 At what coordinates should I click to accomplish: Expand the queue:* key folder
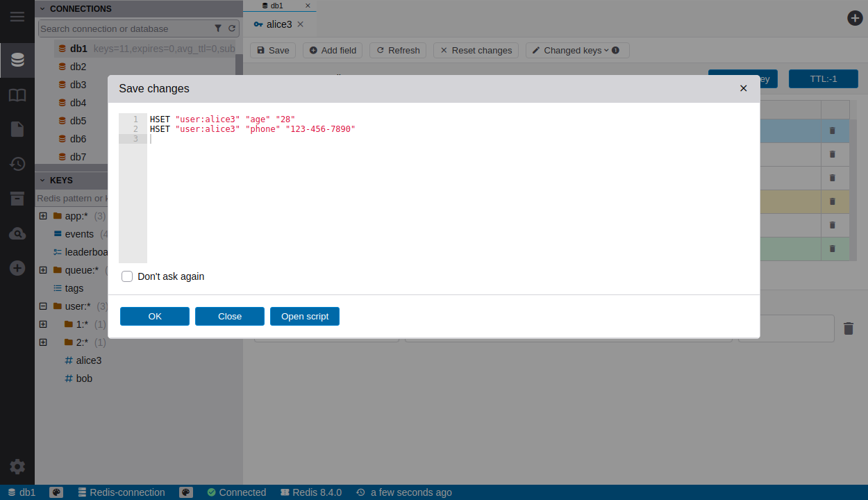click(x=43, y=270)
